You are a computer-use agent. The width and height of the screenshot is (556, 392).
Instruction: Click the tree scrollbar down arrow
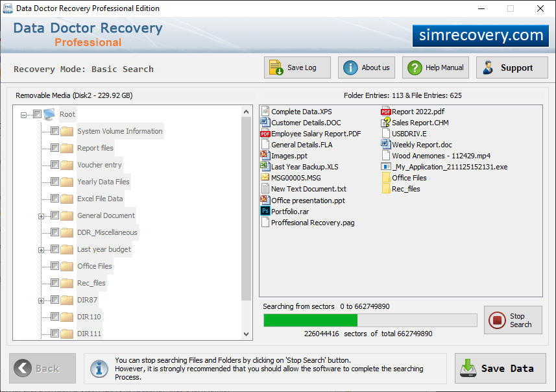pos(246,334)
